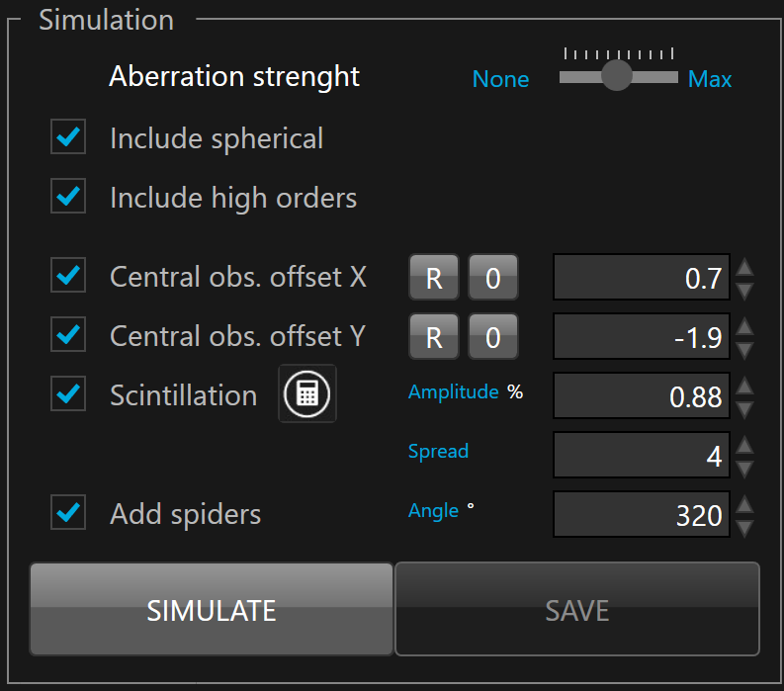784x691 pixels.
Task: Disable Central obs. offset X checkbox
Action: (69, 276)
